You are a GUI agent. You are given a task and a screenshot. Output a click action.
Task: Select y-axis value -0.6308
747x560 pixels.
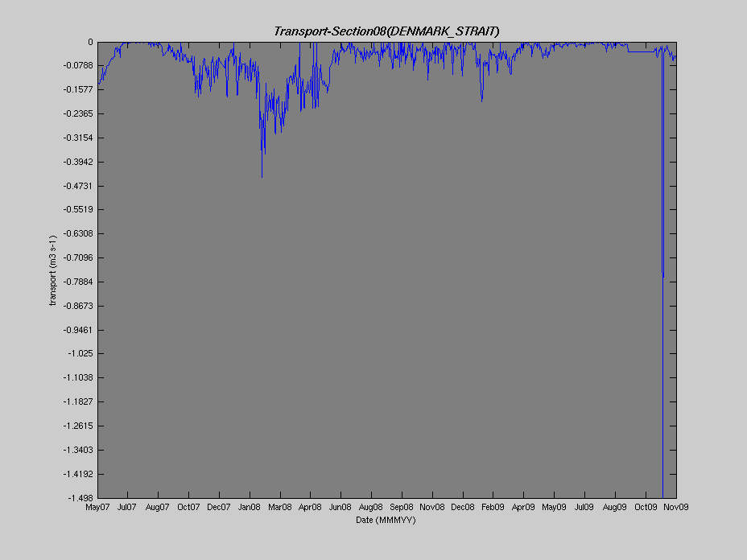point(78,234)
